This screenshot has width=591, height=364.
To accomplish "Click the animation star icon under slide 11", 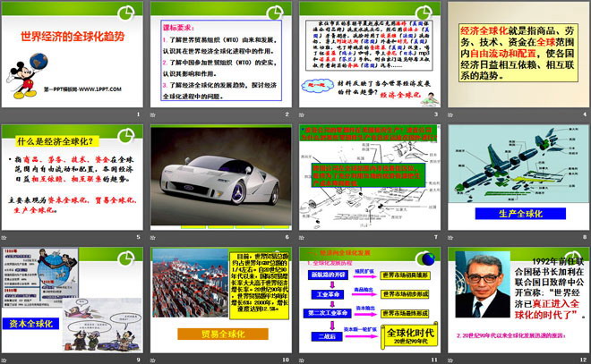I will coord(302,360).
